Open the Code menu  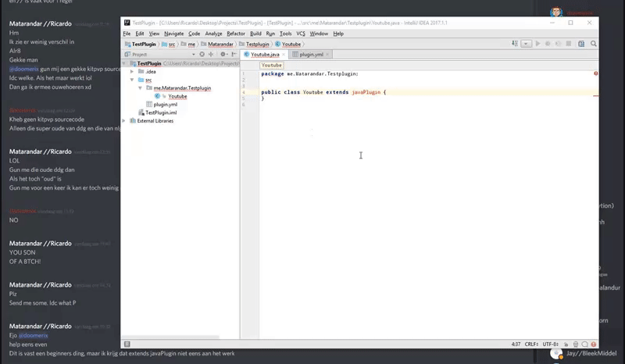coord(194,34)
